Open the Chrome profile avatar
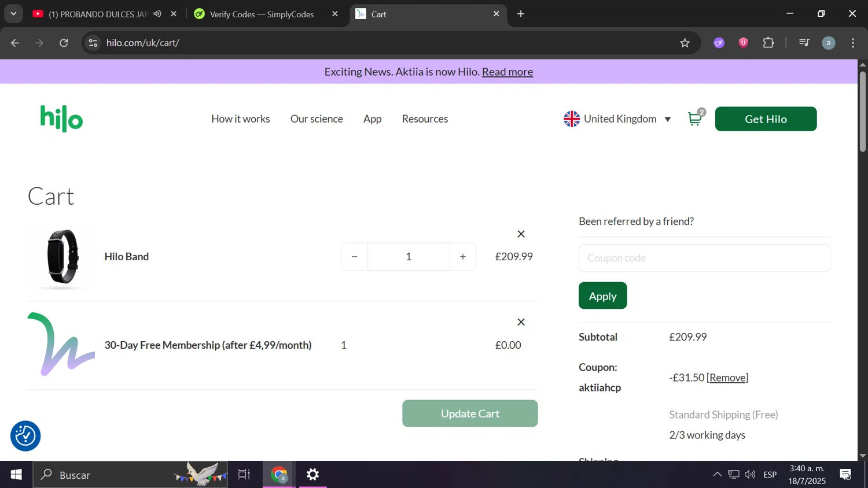This screenshot has width=868, height=488. pos(829,43)
